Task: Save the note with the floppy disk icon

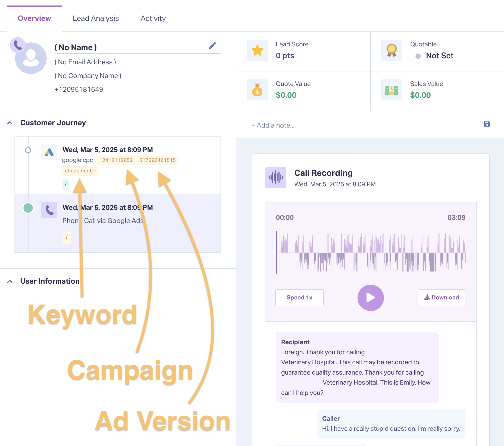Action: point(487,124)
